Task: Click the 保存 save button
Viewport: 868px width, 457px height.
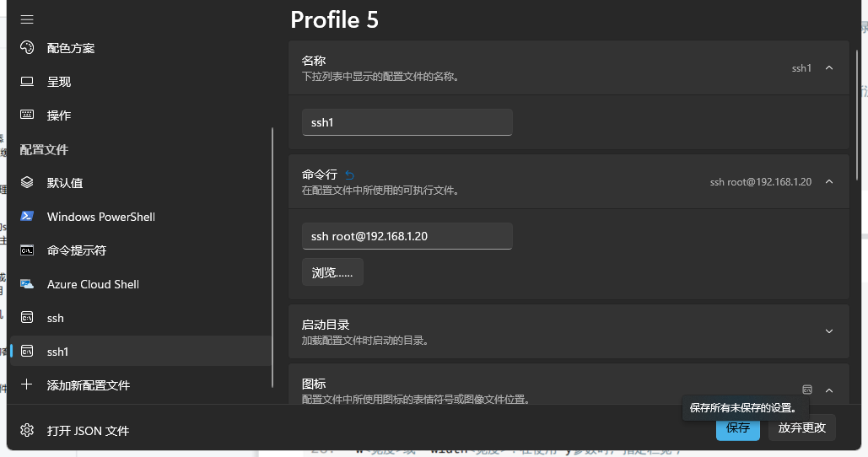Action: [x=738, y=427]
